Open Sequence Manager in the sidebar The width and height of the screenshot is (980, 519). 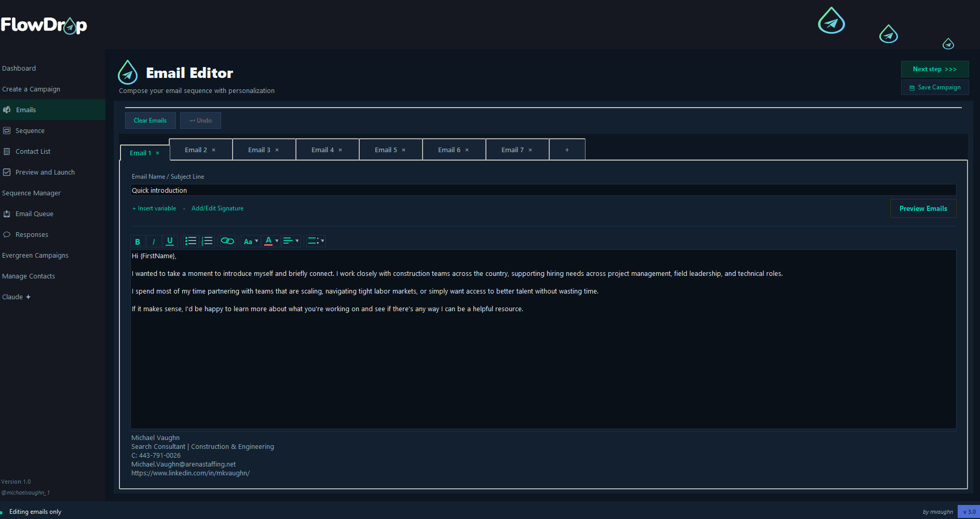pos(31,193)
